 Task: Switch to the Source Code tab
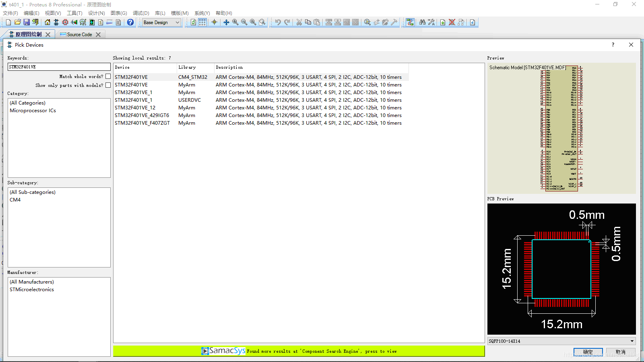[x=79, y=35]
